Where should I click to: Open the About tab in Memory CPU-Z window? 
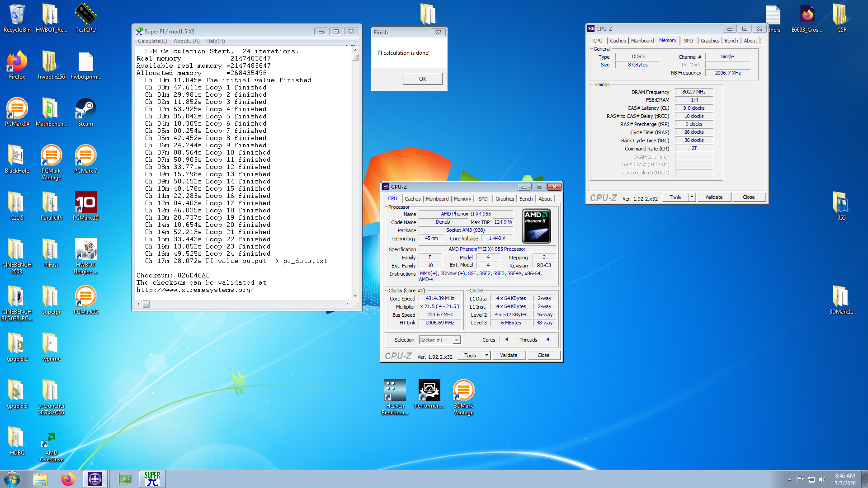coord(750,41)
